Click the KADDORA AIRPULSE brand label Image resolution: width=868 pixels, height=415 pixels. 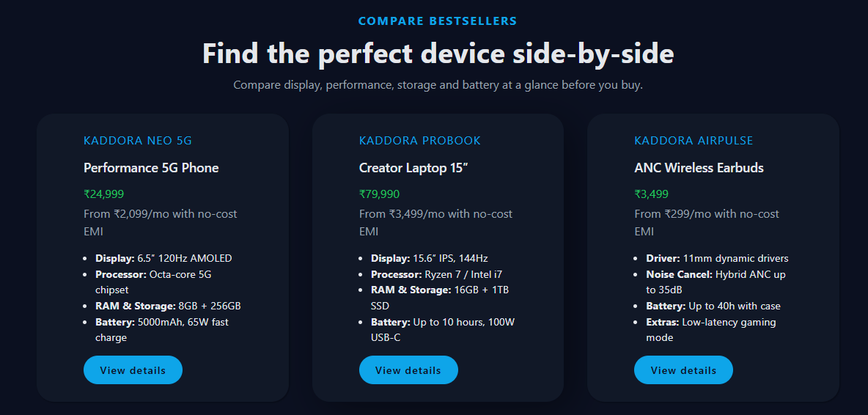click(x=694, y=141)
